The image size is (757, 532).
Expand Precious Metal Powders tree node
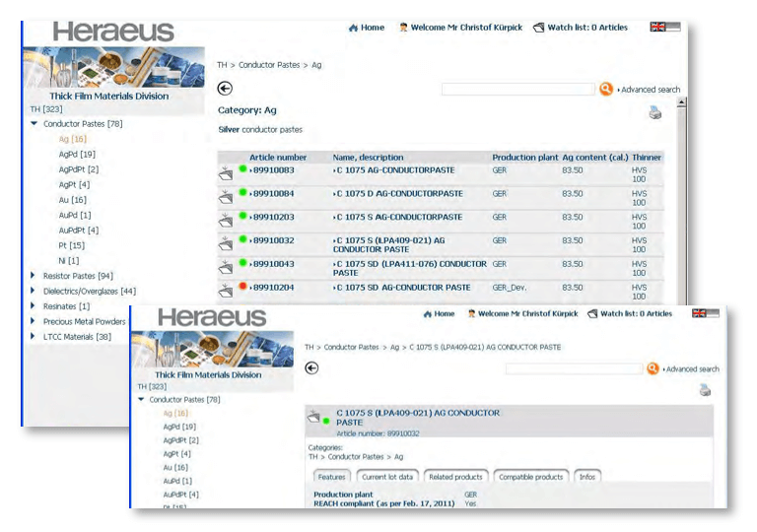[x=33, y=321]
